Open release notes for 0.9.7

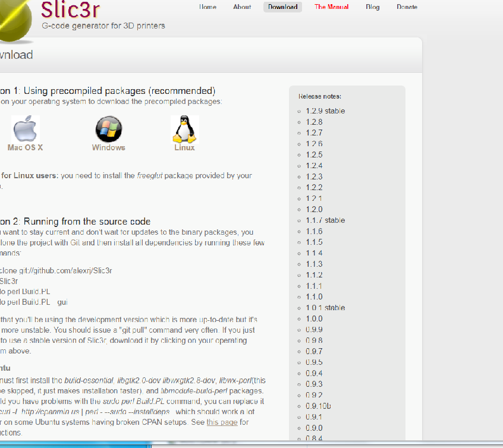[314, 351]
